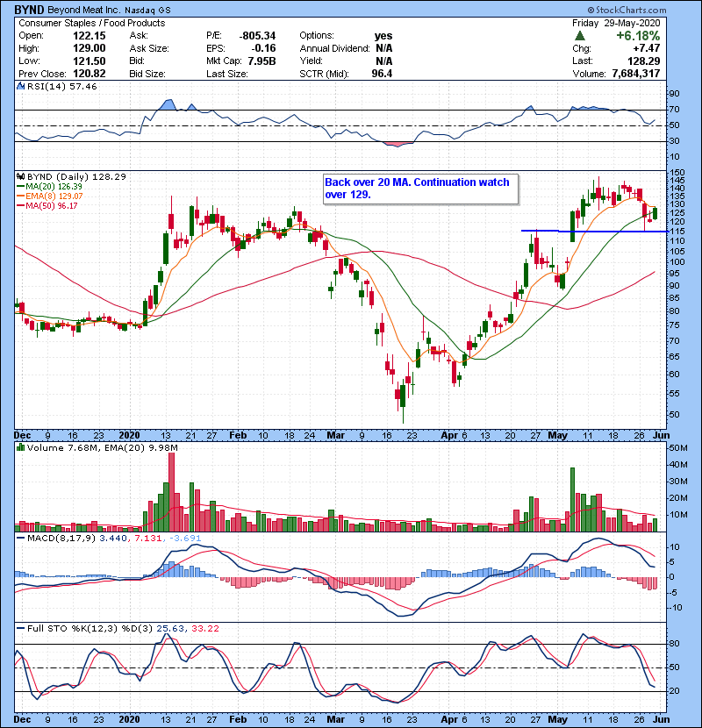Click the Low value 121.50
The height and width of the screenshot is (728, 702).
tap(90, 61)
